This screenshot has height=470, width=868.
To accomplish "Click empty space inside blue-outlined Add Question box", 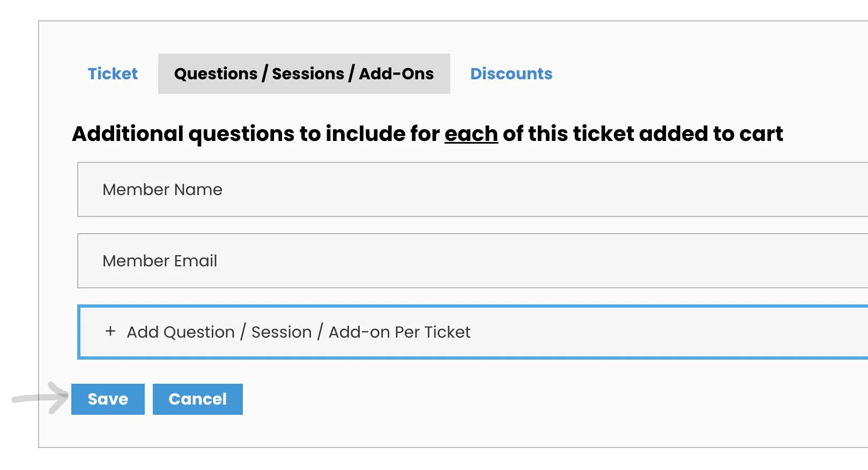I will [x=643, y=332].
